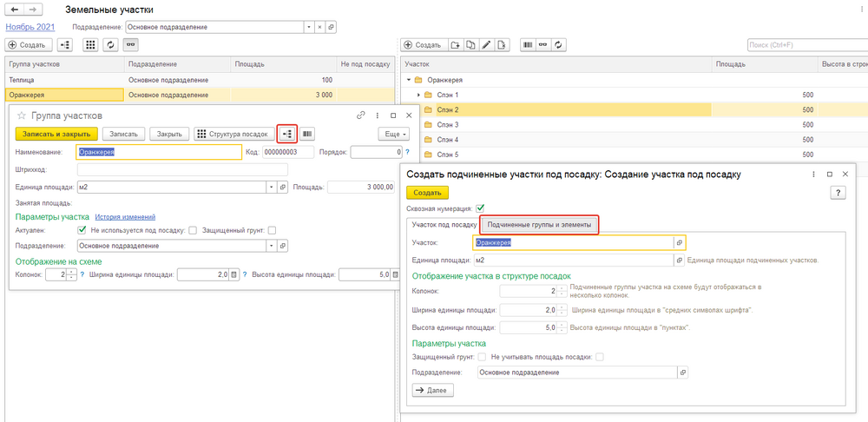Toggle the Актуален checkbox
Viewport: 868px width, 422px height.
(82, 230)
